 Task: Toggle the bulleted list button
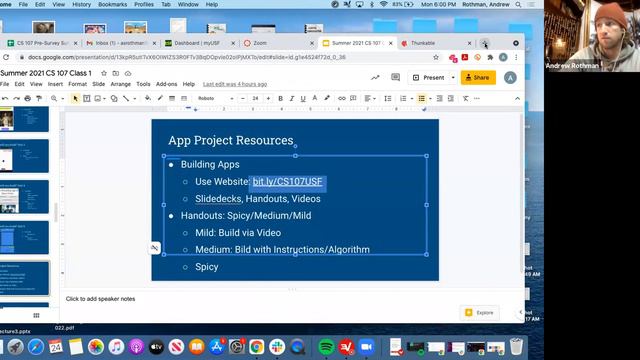click(x=422, y=98)
